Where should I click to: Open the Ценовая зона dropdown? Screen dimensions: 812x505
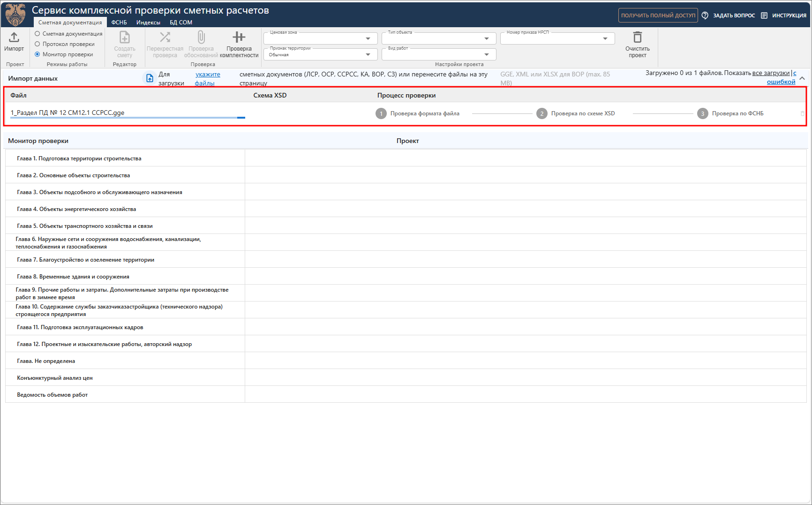368,38
